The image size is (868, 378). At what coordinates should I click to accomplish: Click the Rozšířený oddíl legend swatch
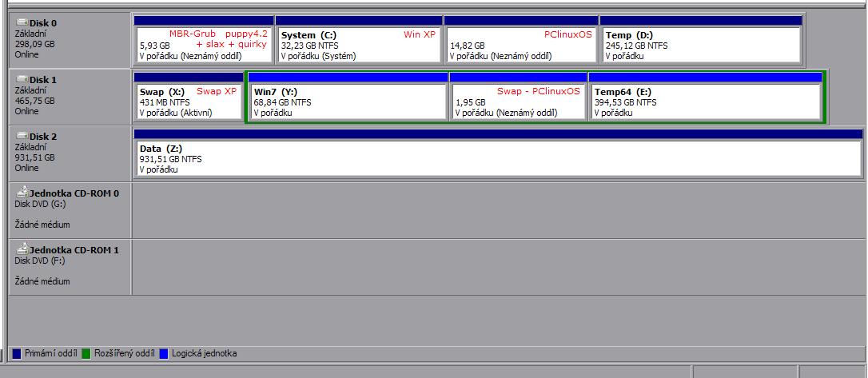point(86,353)
